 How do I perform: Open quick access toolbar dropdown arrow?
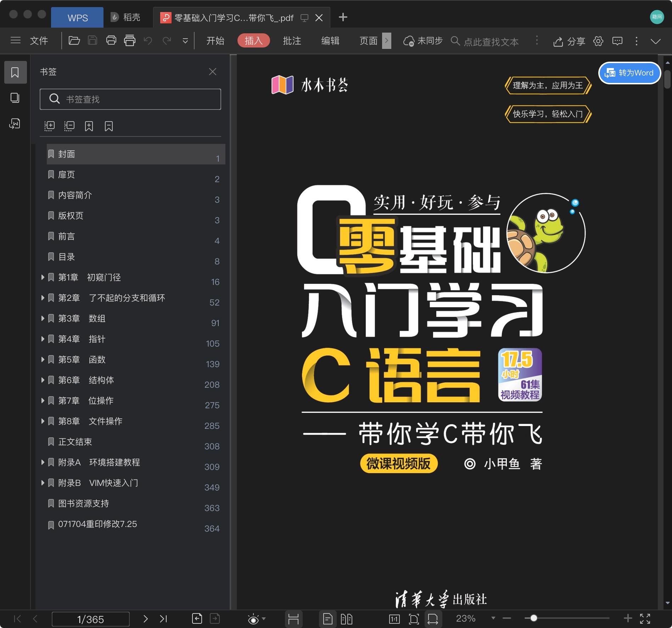185,41
